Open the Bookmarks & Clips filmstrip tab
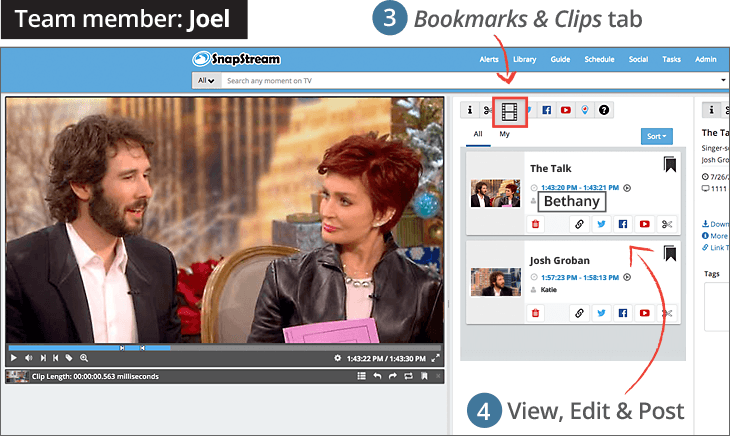This screenshot has height=436, width=730. tap(511, 109)
